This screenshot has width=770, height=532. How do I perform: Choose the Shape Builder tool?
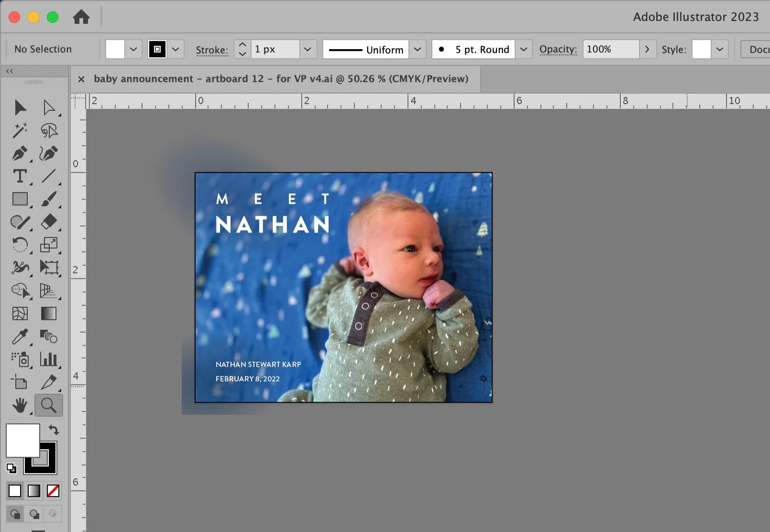tap(20, 290)
